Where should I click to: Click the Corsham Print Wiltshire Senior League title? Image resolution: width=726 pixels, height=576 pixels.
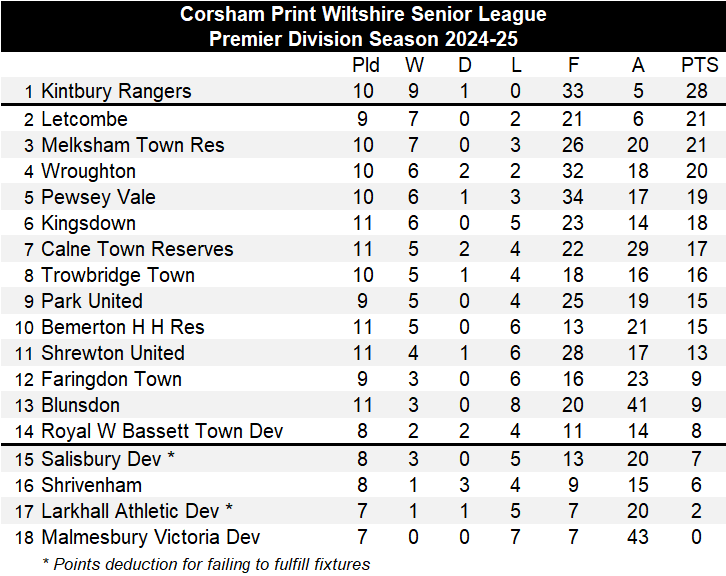pyautogui.click(x=363, y=14)
